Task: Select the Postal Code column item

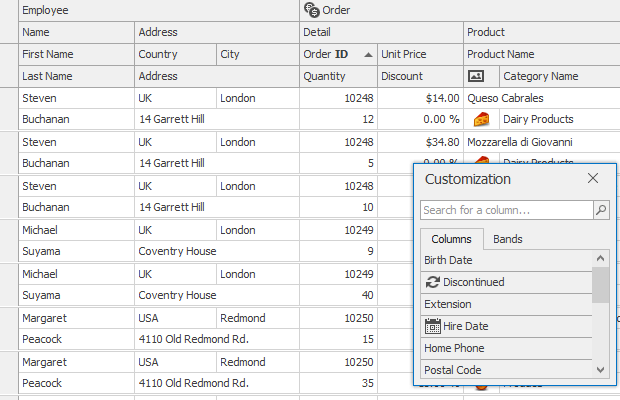Action: pos(506,370)
